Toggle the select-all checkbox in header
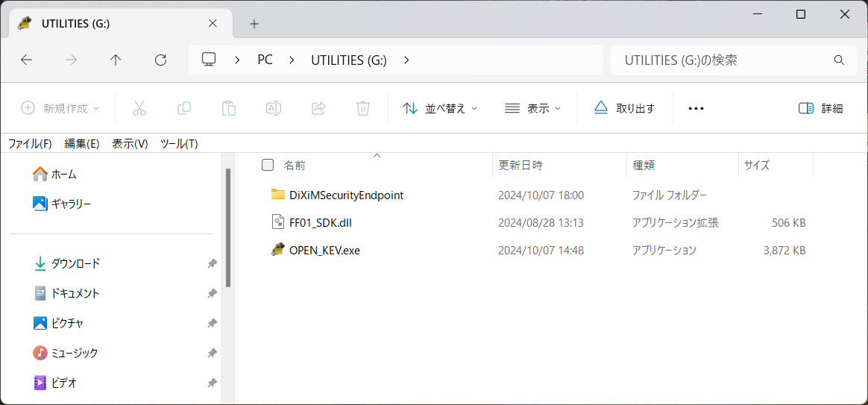This screenshot has width=868, height=405. coord(268,165)
